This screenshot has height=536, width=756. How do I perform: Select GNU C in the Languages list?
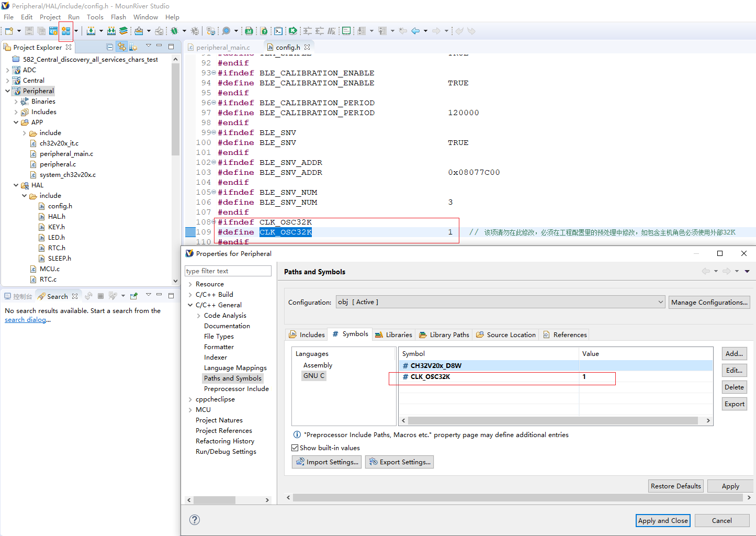pyautogui.click(x=314, y=376)
